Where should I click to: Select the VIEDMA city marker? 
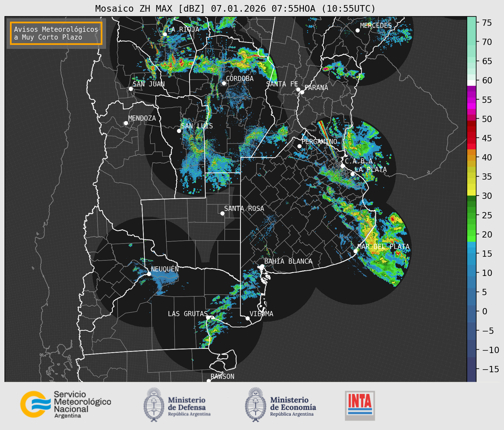(x=247, y=318)
